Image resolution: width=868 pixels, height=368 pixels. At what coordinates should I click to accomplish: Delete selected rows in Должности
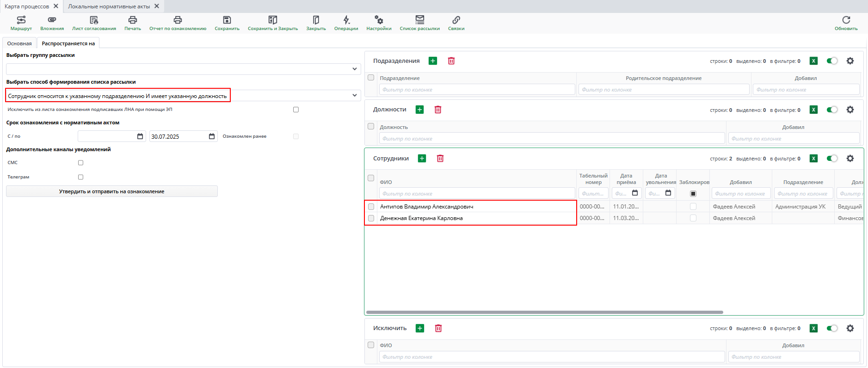point(438,110)
